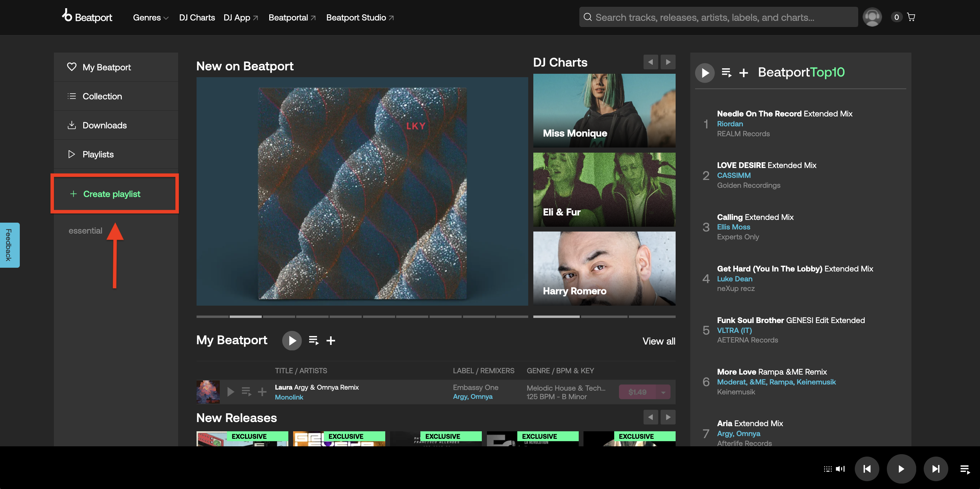980x489 pixels.
Task: Click the My Beatport heart icon
Action: coord(72,67)
